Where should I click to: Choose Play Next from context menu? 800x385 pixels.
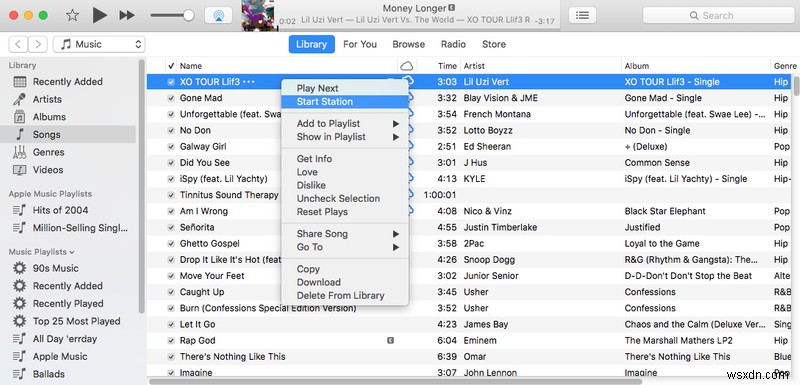click(x=345, y=88)
